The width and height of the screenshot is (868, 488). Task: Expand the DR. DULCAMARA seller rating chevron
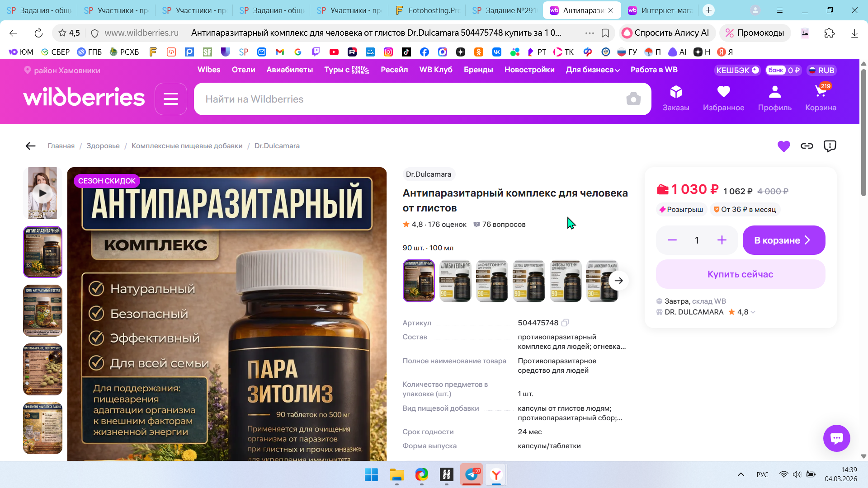[753, 312]
